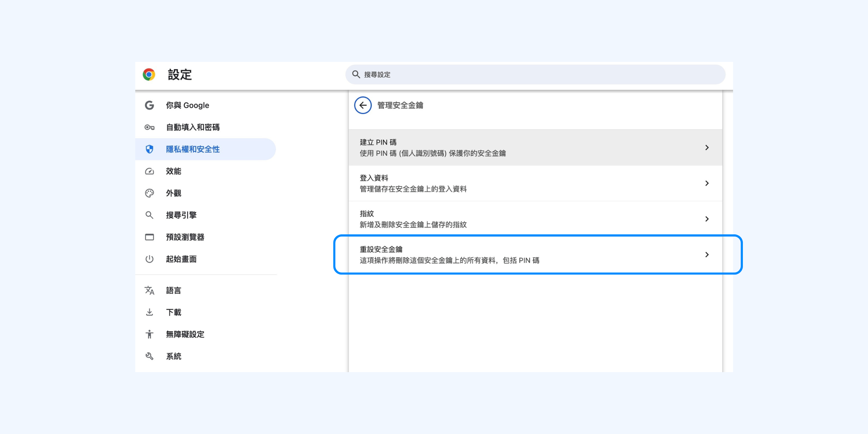Click the speedometer icon for 效能

pos(149,171)
